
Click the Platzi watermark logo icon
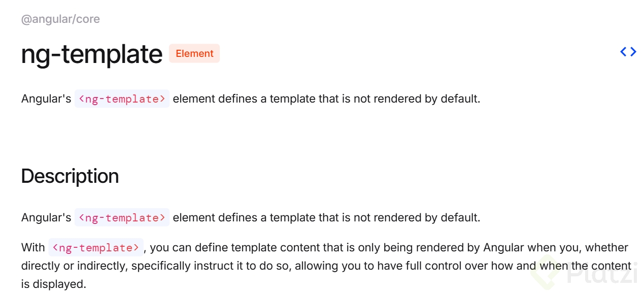pyautogui.click(x=545, y=273)
